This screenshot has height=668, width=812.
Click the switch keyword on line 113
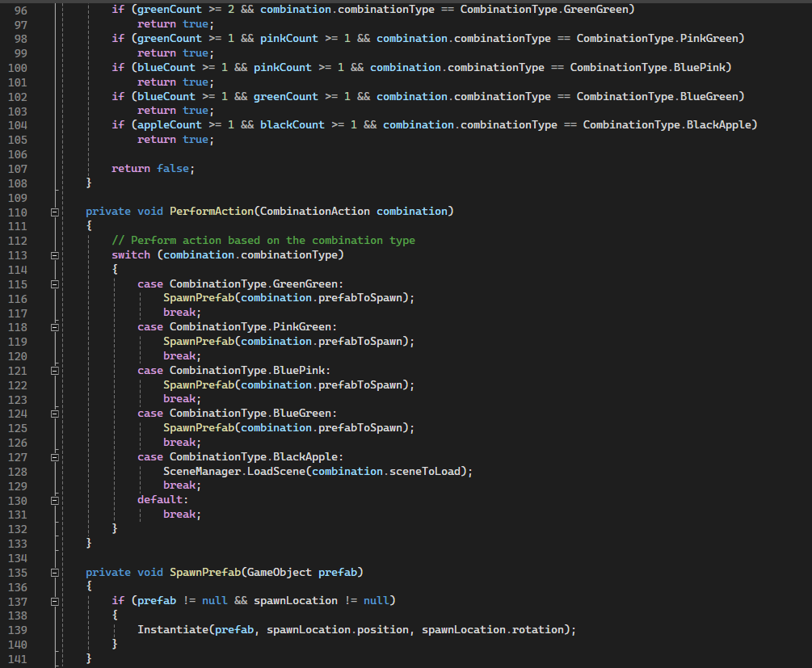pos(131,254)
